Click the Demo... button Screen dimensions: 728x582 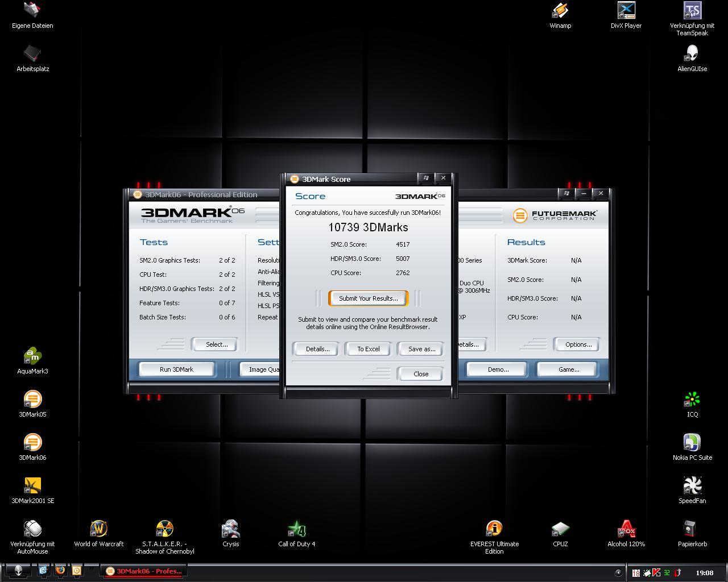498,369
